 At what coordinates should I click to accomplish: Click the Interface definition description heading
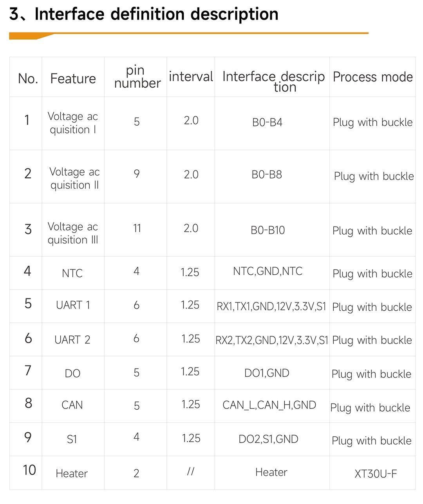tap(144, 14)
